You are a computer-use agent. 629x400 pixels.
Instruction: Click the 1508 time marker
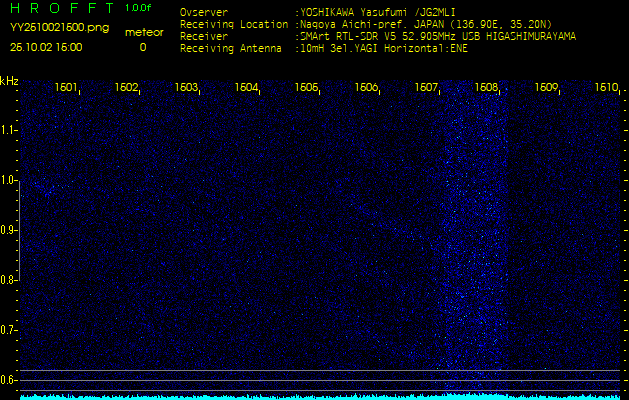click(x=486, y=87)
